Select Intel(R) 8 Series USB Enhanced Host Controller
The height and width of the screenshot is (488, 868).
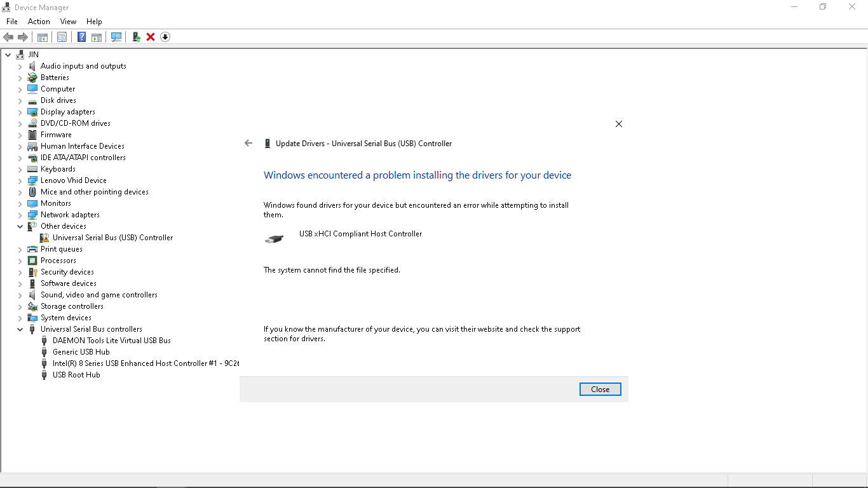point(146,363)
